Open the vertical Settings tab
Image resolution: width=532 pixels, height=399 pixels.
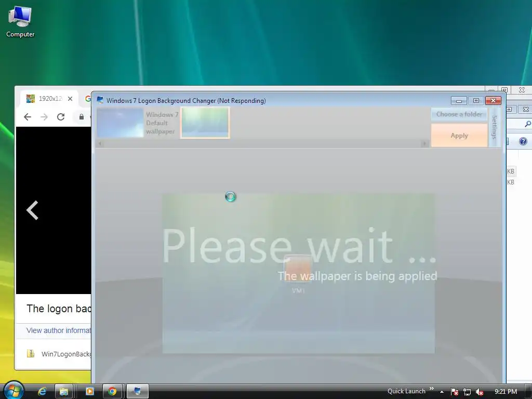495,127
